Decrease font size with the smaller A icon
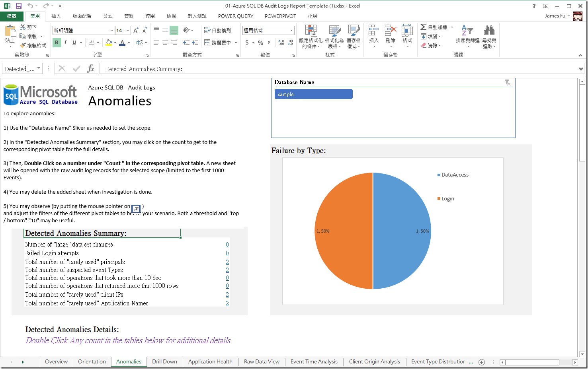 coord(145,30)
